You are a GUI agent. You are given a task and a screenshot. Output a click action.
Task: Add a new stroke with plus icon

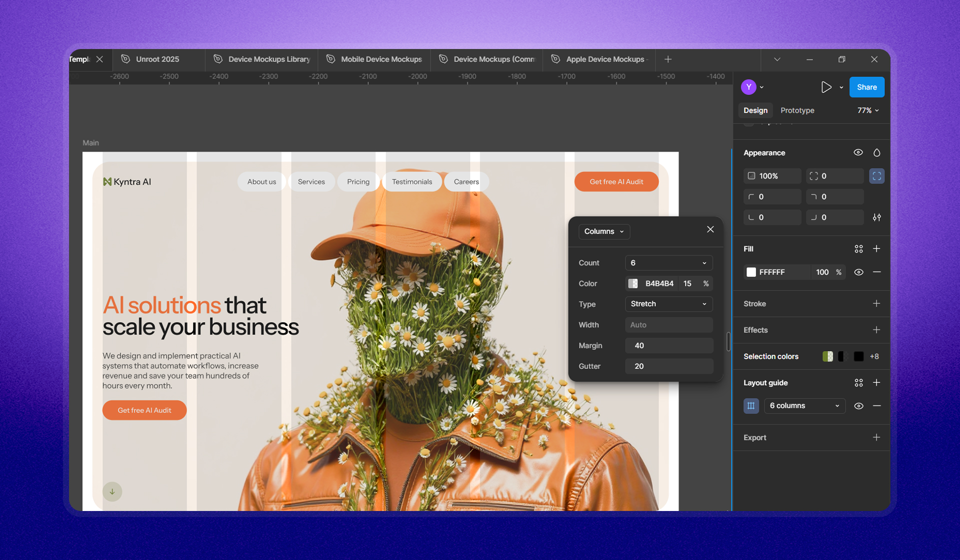[x=876, y=303]
